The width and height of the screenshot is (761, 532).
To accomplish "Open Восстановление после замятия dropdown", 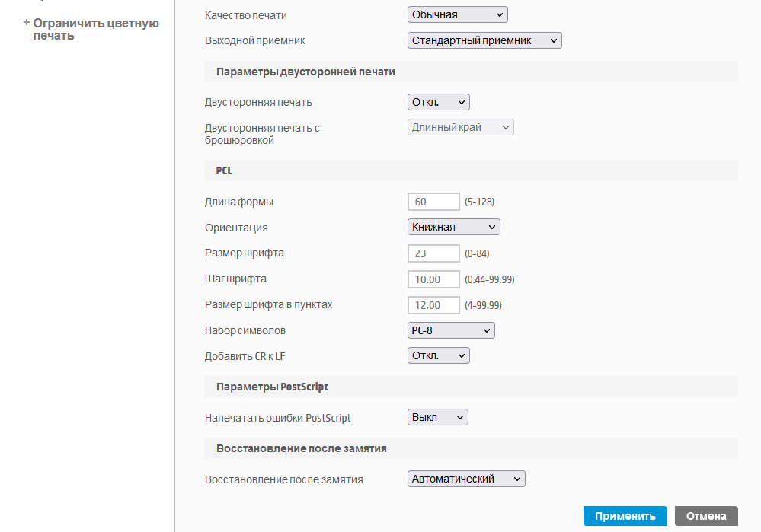I will pos(466,479).
